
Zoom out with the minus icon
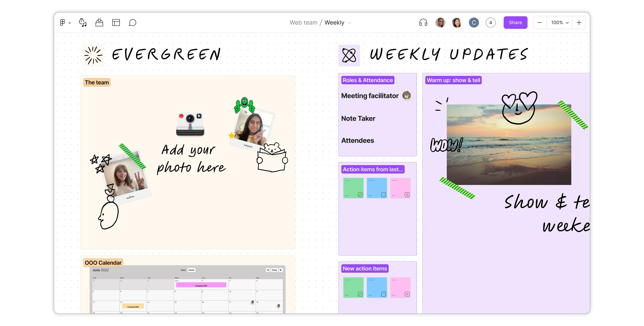coord(540,23)
